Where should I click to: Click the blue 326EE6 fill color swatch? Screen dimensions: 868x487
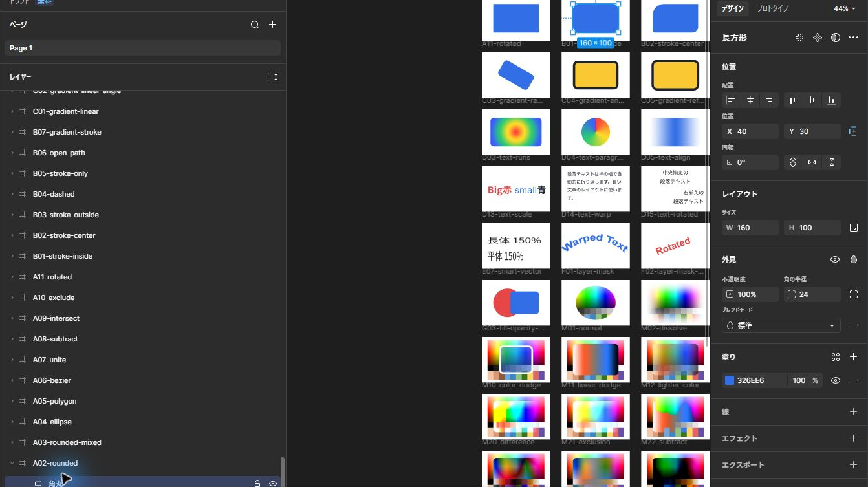coord(730,380)
